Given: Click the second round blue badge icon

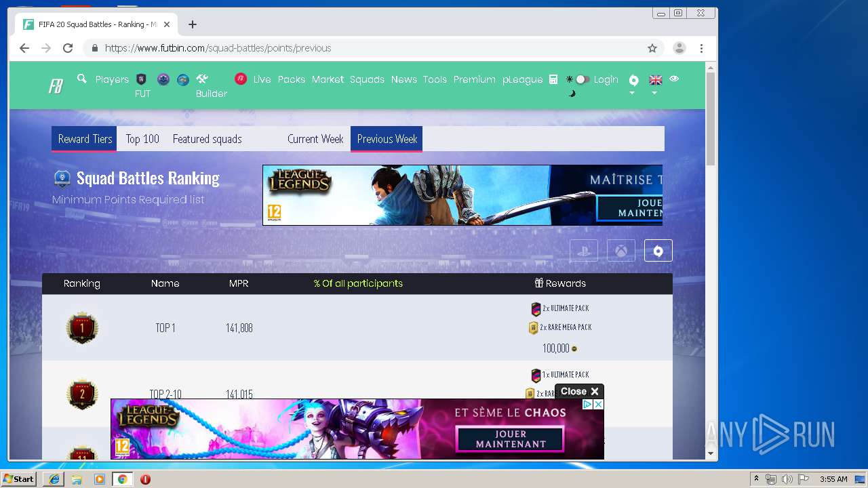Looking at the screenshot, I should coord(183,79).
